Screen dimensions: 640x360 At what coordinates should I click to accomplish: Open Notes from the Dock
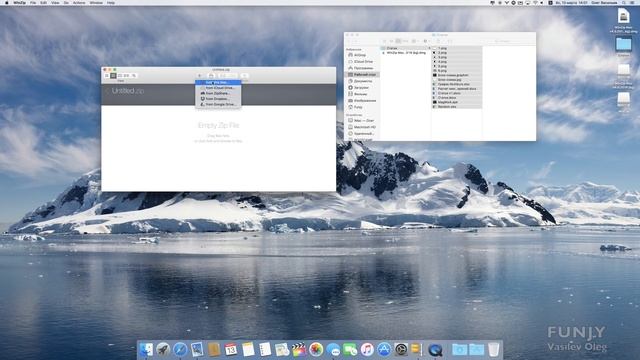point(248,349)
